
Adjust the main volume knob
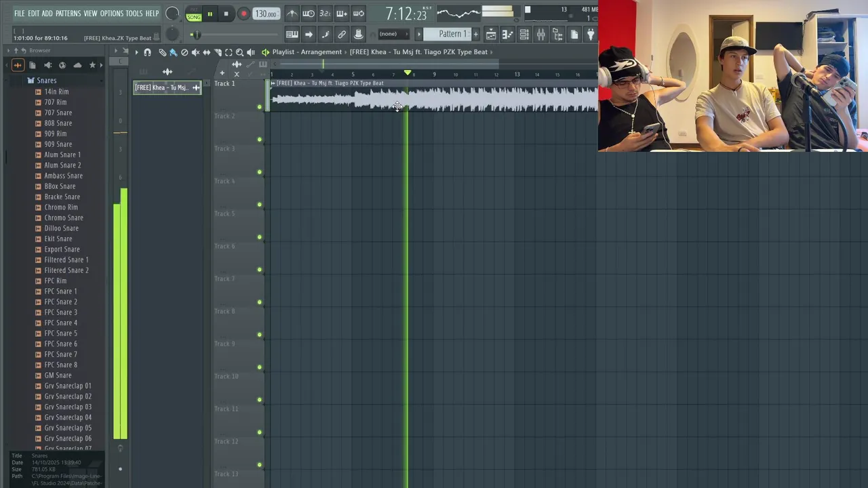click(x=172, y=14)
